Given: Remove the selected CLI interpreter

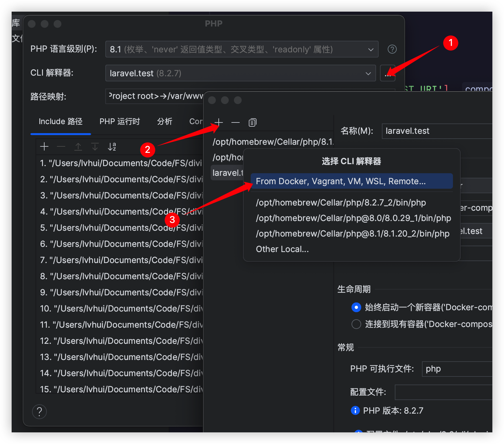Looking at the screenshot, I should (x=236, y=122).
